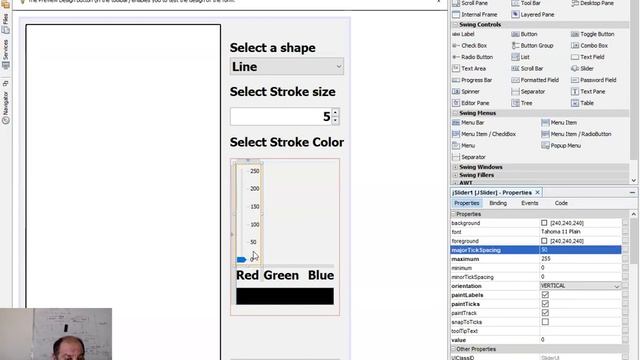Viewport: 640px width, 360px height.
Task: Click the Green color label
Action: click(281, 275)
